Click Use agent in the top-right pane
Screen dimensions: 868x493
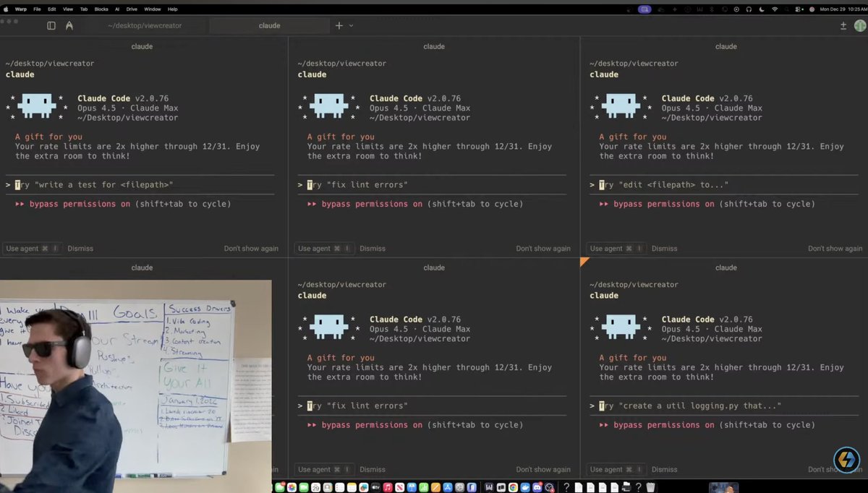click(x=617, y=248)
